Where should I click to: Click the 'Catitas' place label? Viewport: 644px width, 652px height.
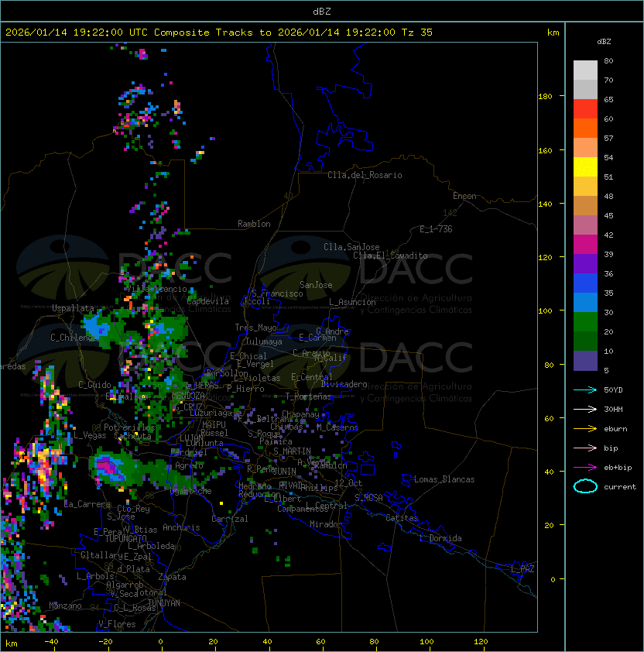(x=402, y=518)
